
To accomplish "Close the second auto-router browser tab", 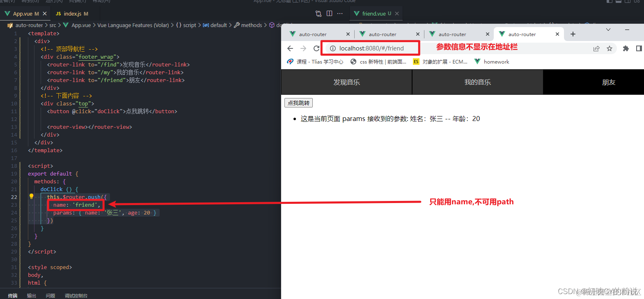I will [x=418, y=34].
